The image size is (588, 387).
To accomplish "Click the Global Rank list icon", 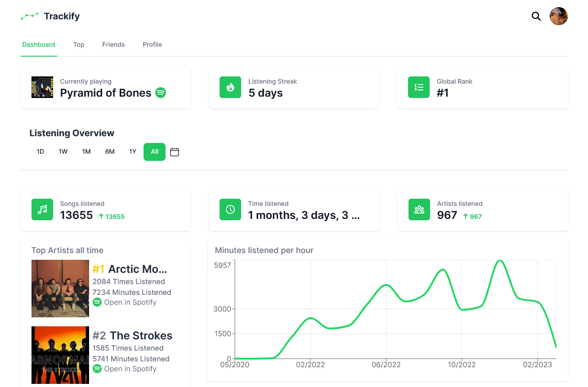I will click(419, 87).
